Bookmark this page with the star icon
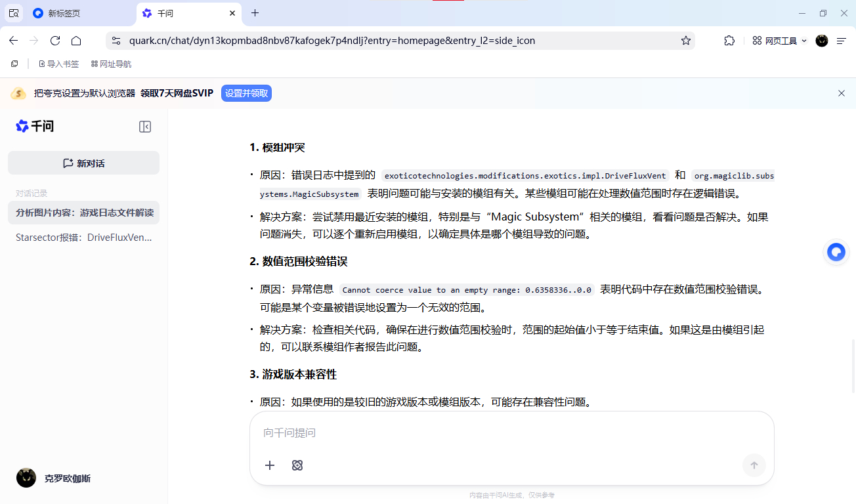 click(x=686, y=41)
